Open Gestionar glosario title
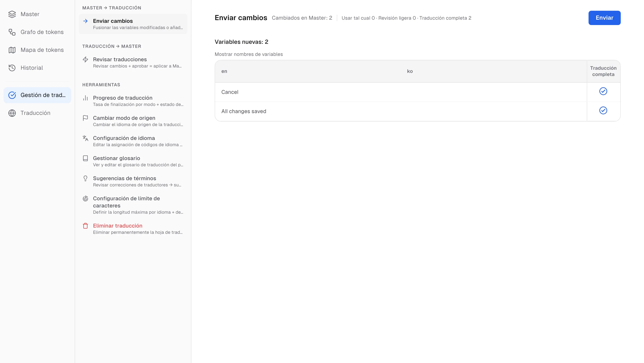Image resolution: width=644 pixels, height=363 pixels. point(117,158)
